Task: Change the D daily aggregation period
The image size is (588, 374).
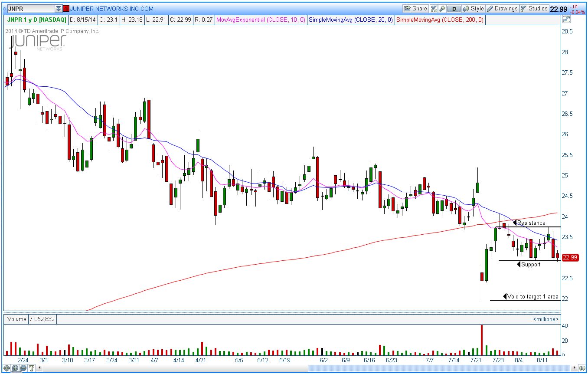Action: pyautogui.click(x=454, y=8)
